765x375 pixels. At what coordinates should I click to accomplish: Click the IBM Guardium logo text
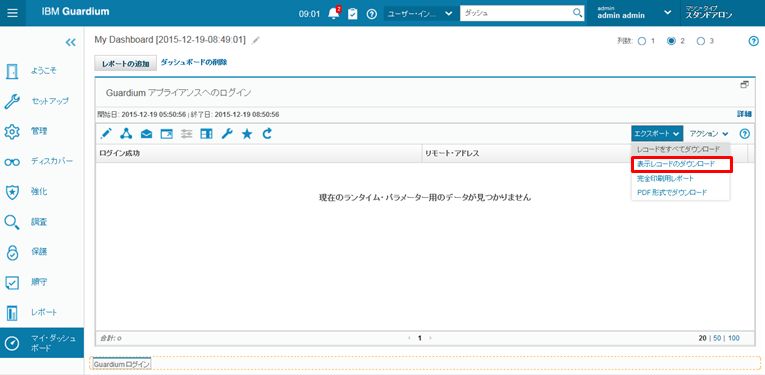[x=75, y=12]
